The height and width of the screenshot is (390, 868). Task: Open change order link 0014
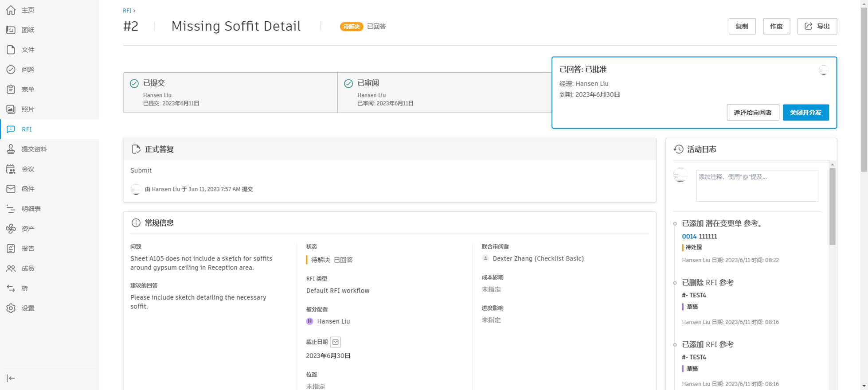coord(689,236)
